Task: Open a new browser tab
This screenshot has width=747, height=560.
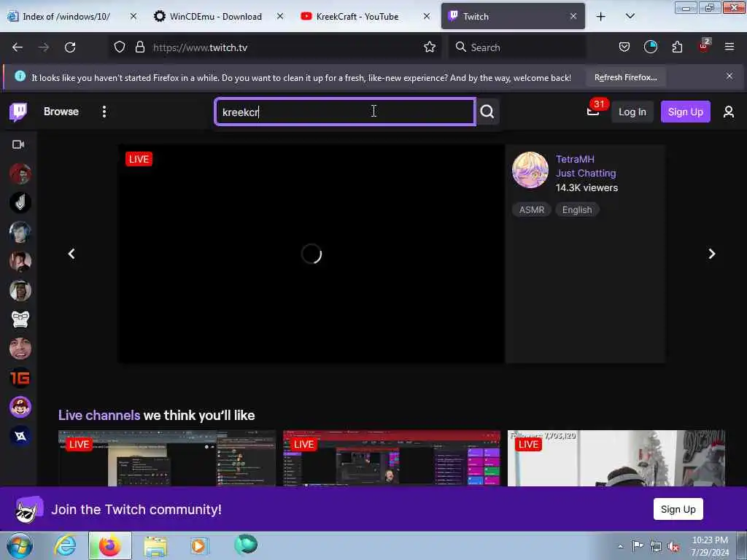Action: pyautogui.click(x=601, y=17)
